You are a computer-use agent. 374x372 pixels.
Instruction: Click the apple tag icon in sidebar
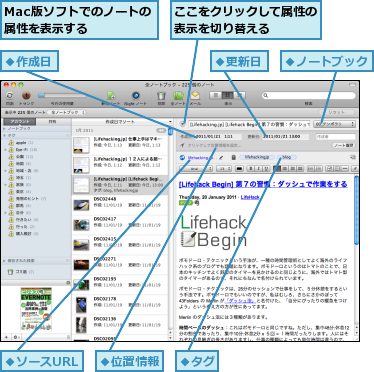coord(11,143)
